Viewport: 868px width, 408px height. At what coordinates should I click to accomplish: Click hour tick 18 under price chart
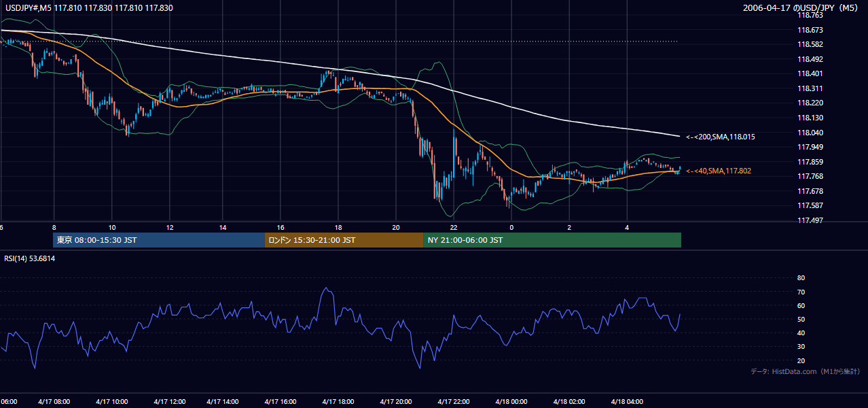tap(338, 227)
